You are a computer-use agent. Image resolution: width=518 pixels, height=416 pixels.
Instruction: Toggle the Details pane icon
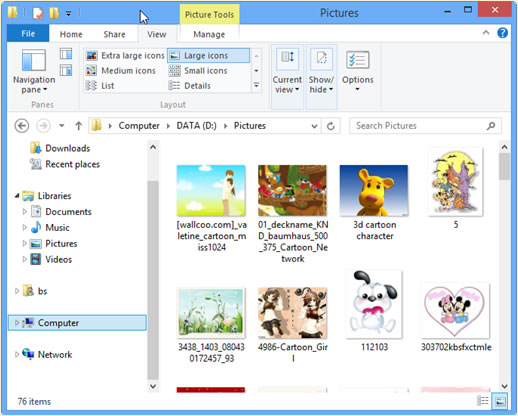coord(66,70)
